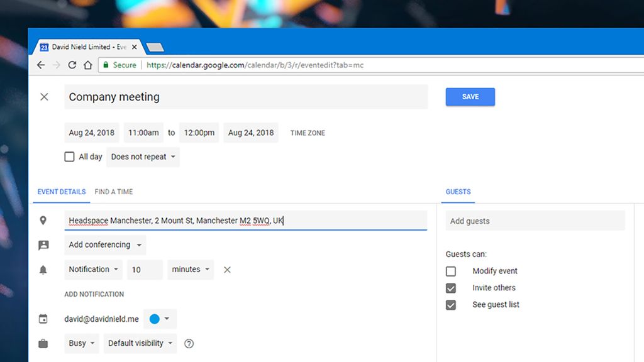
Task: Click the Add Notification link
Action: coord(94,293)
